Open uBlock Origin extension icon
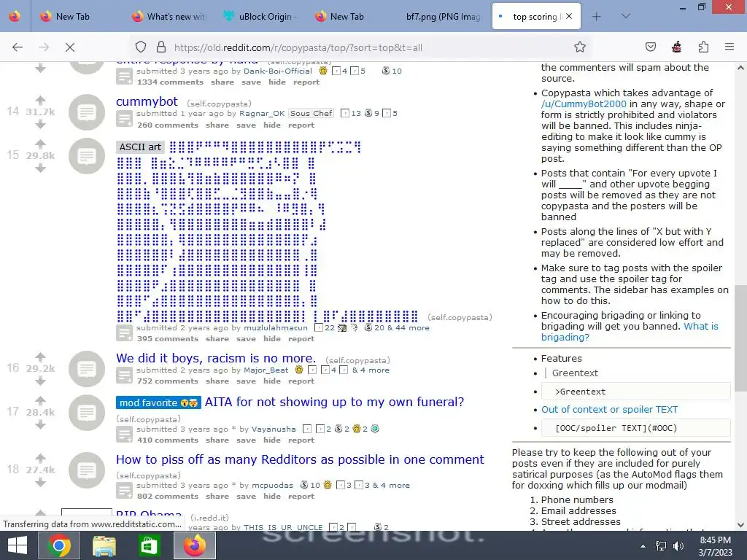The height and width of the screenshot is (560, 747). (x=676, y=47)
